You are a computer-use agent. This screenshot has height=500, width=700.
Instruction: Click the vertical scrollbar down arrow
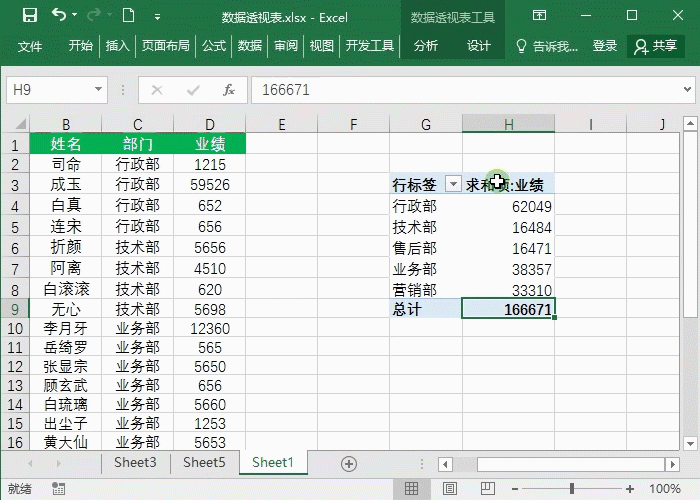(690, 443)
